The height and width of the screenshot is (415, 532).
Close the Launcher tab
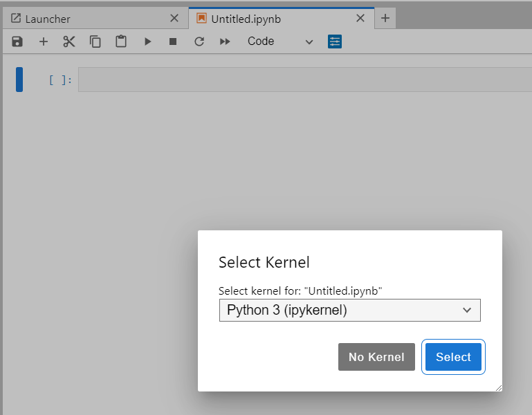point(174,18)
